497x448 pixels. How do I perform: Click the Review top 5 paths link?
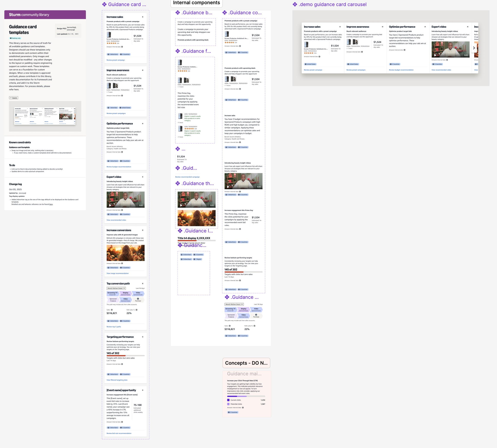114,327
